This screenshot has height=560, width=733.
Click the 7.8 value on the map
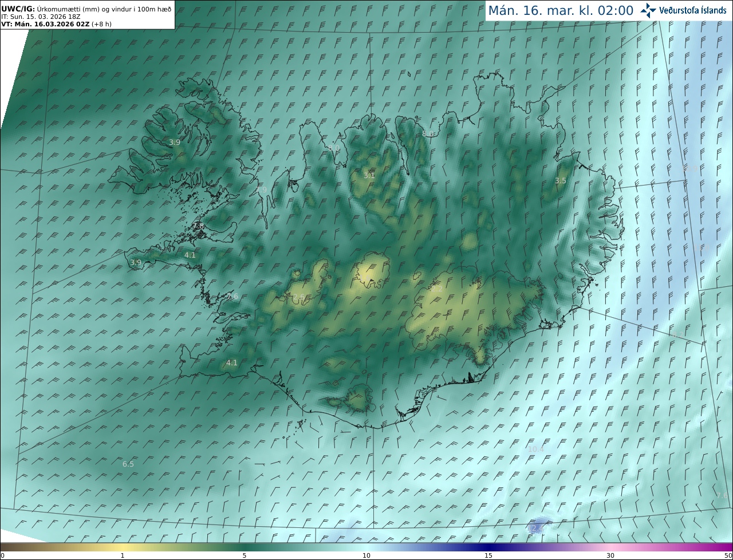tap(199, 227)
